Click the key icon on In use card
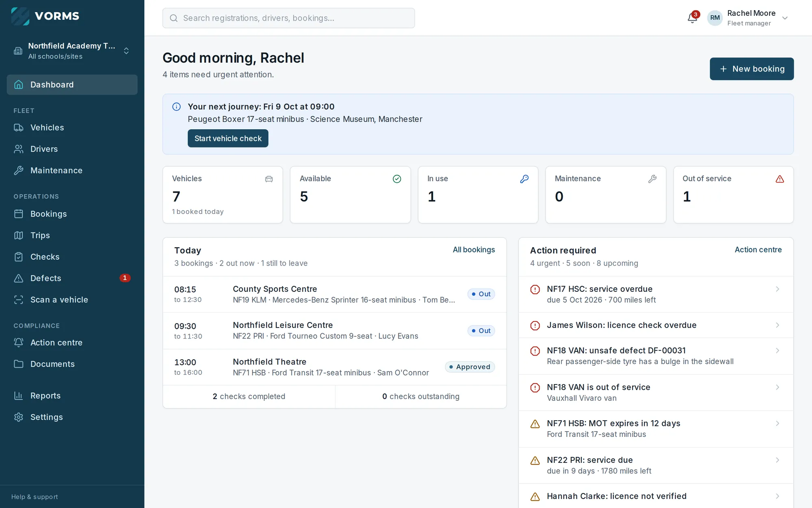 coord(524,179)
